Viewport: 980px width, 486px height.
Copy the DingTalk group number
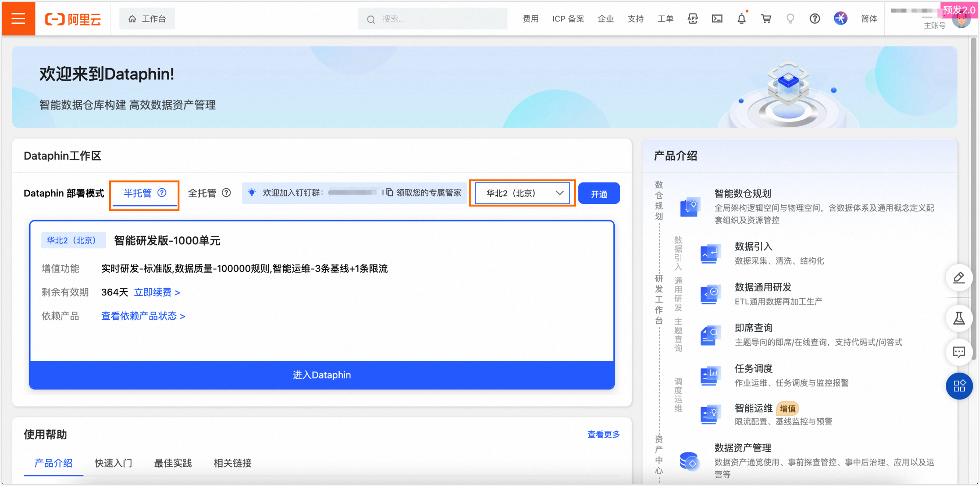point(389,193)
